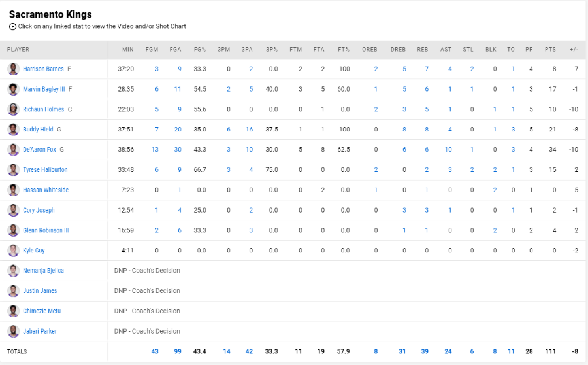Open De'Aaron Fox headshot photo
This screenshot has width=588, height=365.
pyautogui.click(x=14, y=150)
